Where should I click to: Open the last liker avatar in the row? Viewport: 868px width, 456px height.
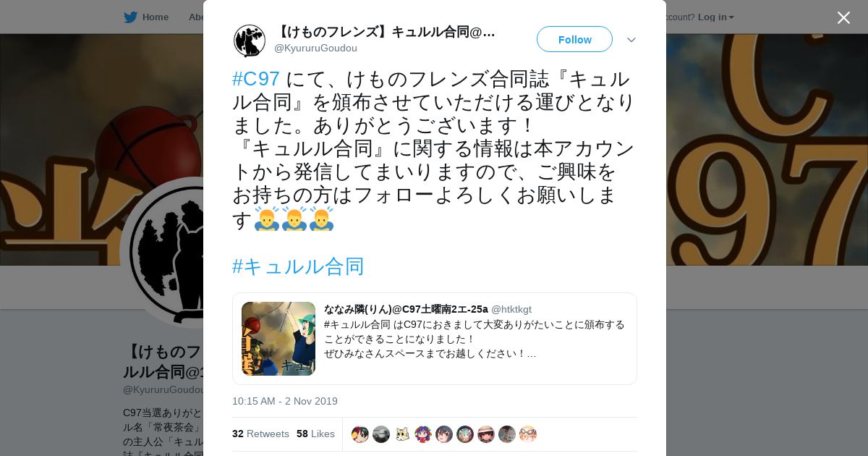click(x=528, y=434)
